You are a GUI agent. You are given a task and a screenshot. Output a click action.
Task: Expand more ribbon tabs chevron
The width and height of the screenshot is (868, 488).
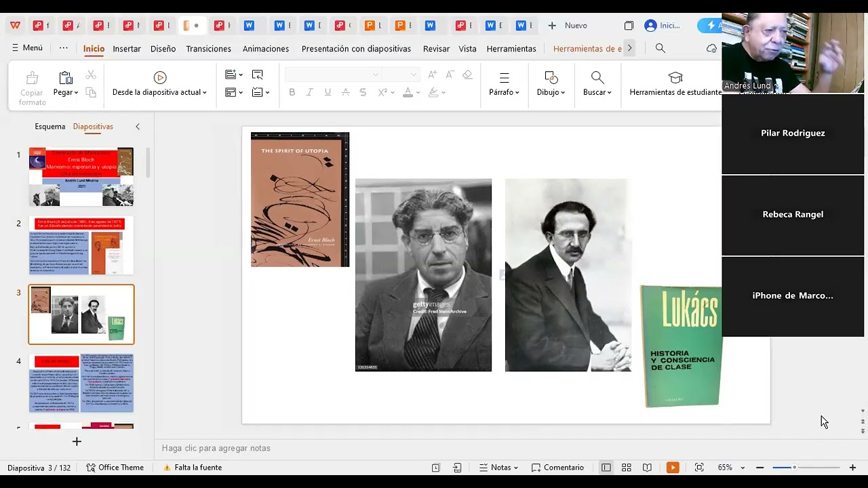pyautogui.click(x=629, y=48)
